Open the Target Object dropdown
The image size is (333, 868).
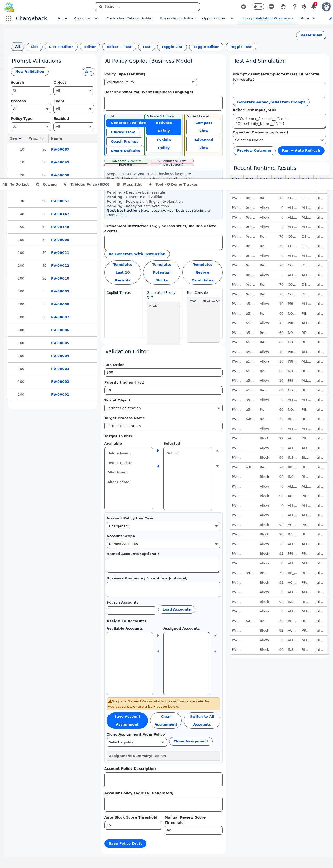[163, 408]
